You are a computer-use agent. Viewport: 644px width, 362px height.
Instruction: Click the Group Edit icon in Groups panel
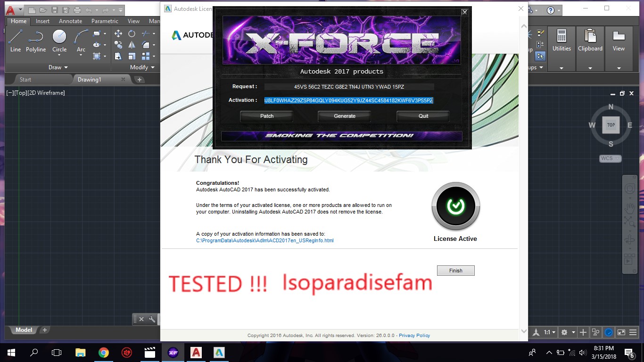[x=540, y=45]
